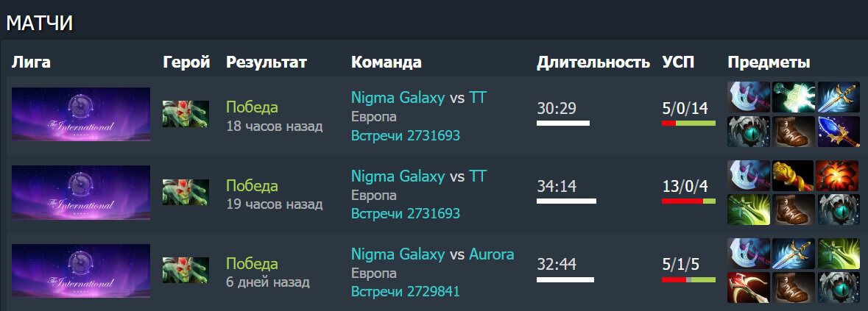
Task: Click Boots item icon in first match
Action: (793, 132)
